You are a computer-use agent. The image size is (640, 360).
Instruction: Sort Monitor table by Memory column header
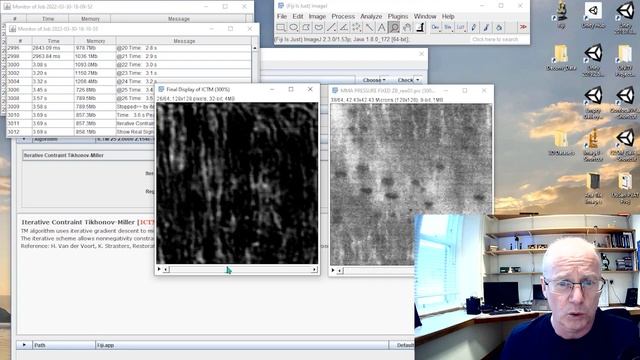(x=96, y=41)
